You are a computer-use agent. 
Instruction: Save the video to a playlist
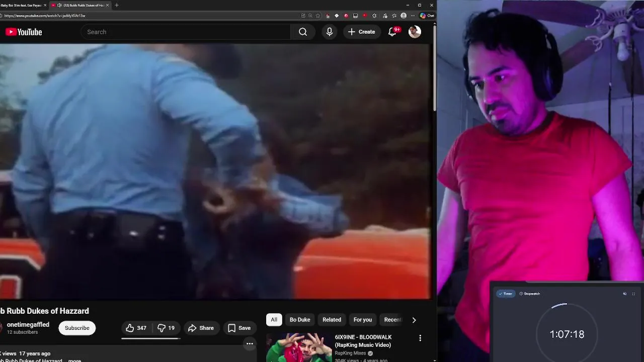pyautogui.click(x=239, y=328)
